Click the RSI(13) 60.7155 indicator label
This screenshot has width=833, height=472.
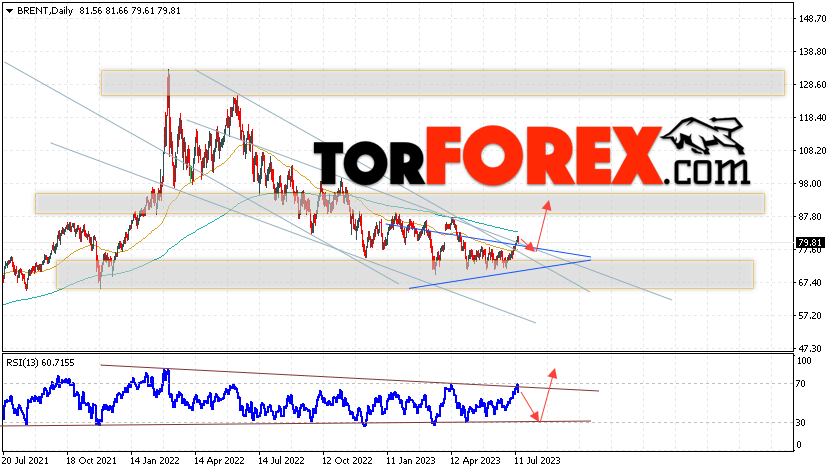point(40,363)
